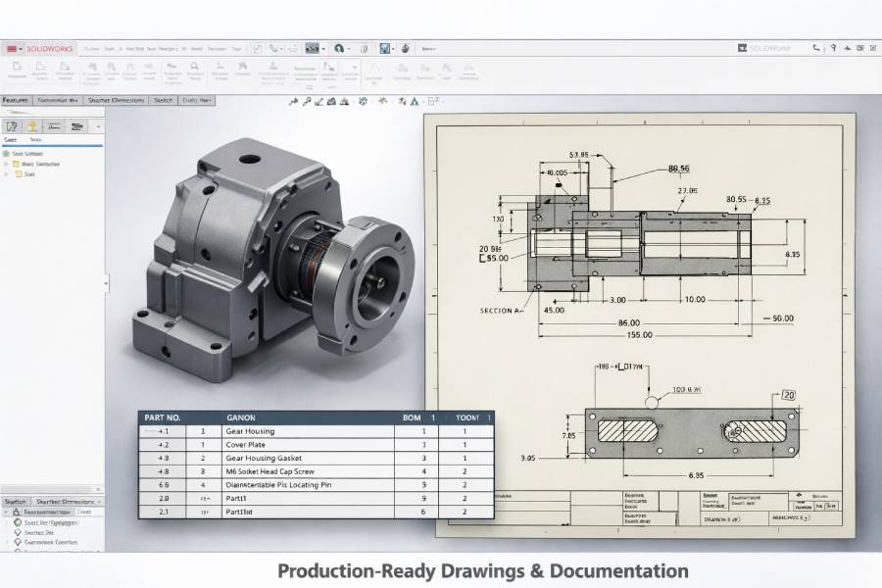
Task: Click the triangle scene icon in the heads-up toolbar
Action: pos(415,102)
